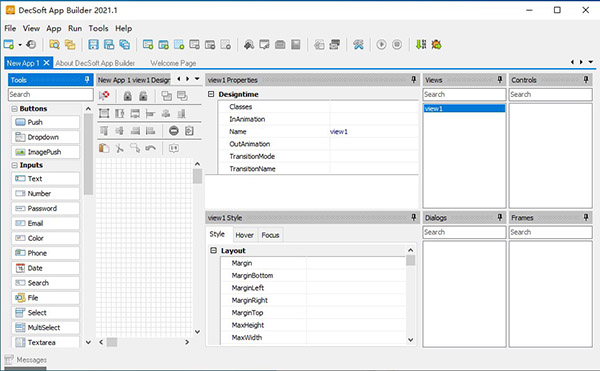Click the open app folder icon with magnifier
This screenshot has height=371, width=600.
point(54,44)
